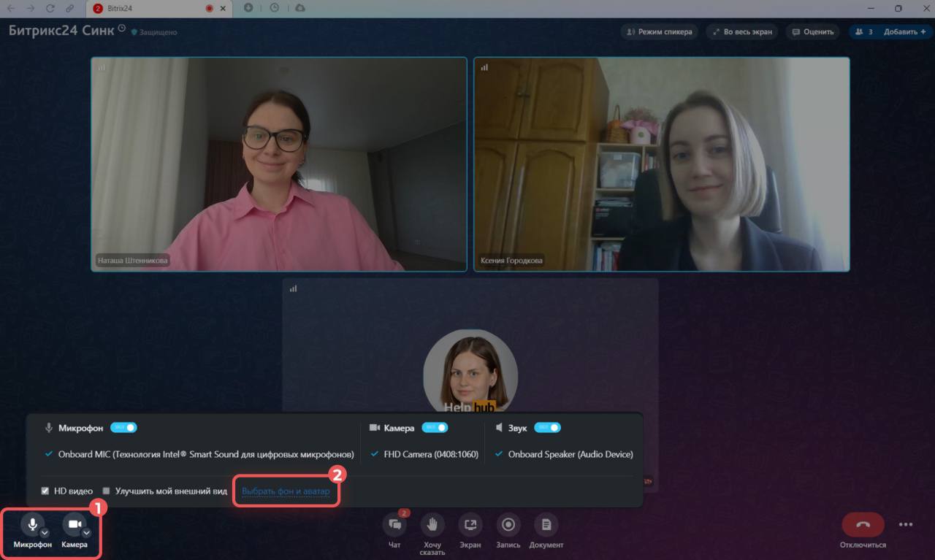Screen dimensions: 935x560
Task: Switch to Режим спикера view
Action: coord(660,32)
